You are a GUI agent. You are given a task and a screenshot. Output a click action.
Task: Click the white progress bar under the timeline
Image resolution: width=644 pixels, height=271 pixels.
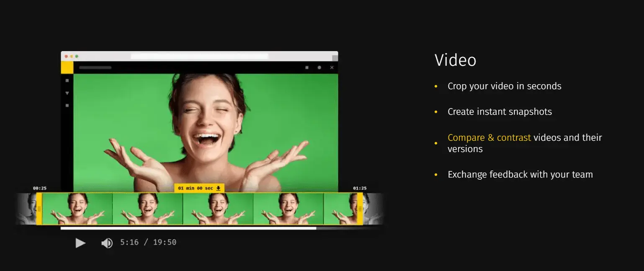pos(188,229)
